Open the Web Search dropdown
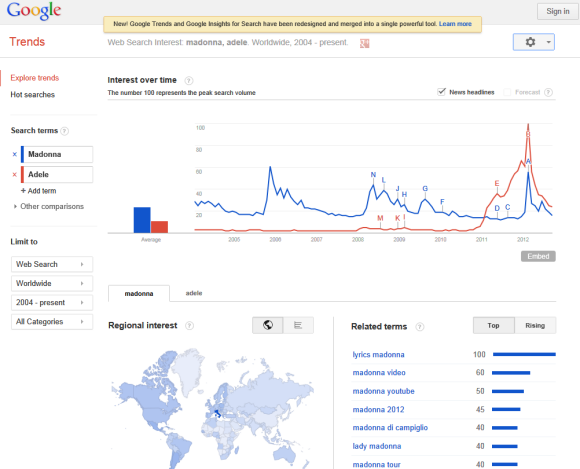Image resolution: width=580 pixels, height=469 pixels. (x=52, y=264)
